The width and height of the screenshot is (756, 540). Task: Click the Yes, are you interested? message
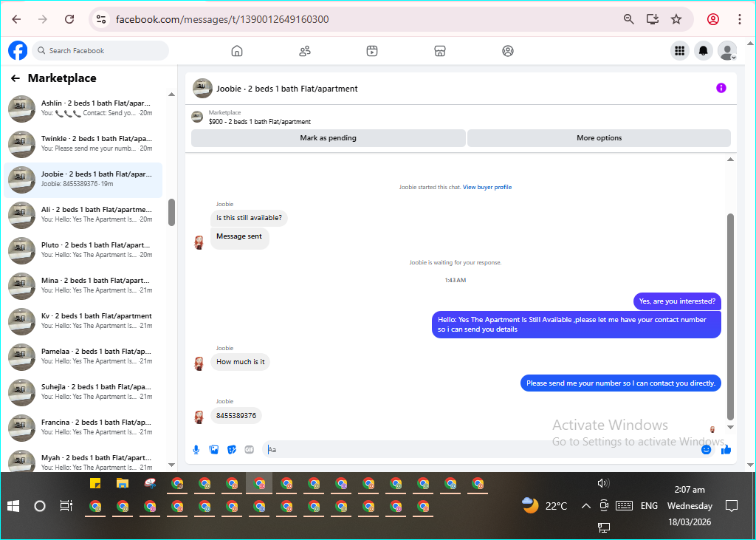click(x=677, y=301)
